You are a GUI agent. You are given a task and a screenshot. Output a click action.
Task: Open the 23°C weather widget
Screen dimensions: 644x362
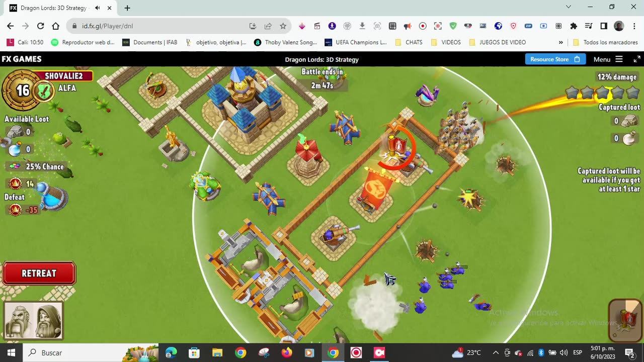coord(467,353)
